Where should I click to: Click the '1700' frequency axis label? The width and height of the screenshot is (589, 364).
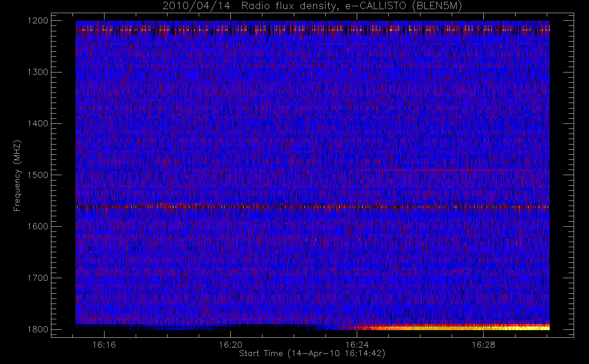[38, 278]
